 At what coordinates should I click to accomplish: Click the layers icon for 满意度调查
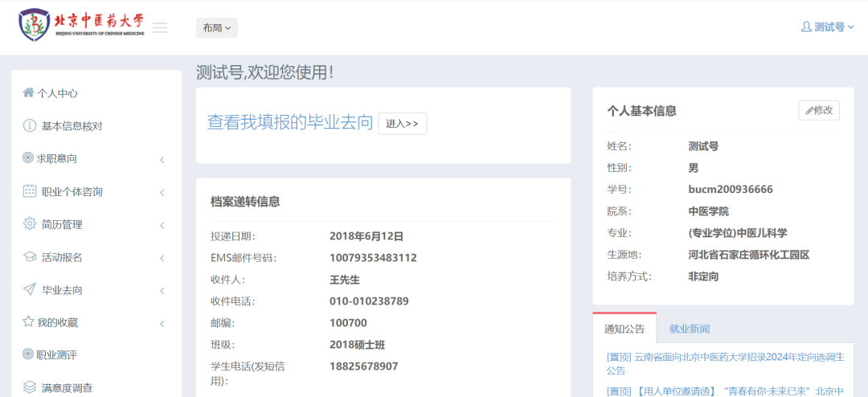[30, 387]
